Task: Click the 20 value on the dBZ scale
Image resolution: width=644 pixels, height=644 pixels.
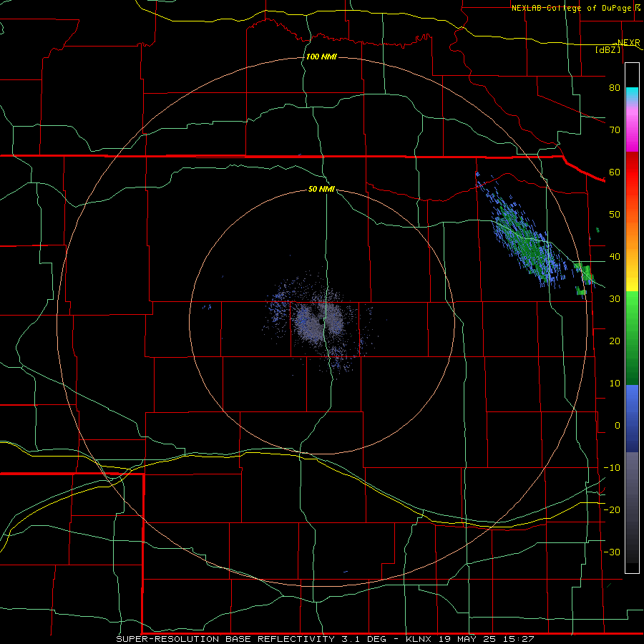Action: [615, 341]
